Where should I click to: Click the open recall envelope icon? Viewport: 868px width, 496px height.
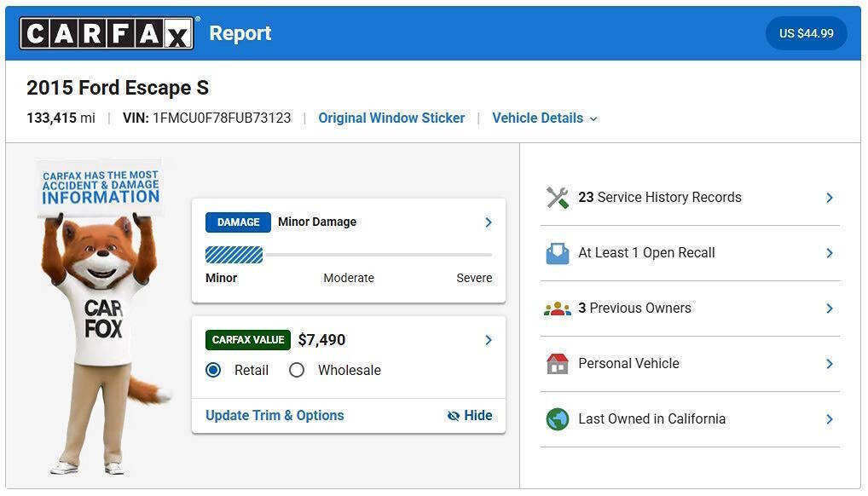[558, 253]
